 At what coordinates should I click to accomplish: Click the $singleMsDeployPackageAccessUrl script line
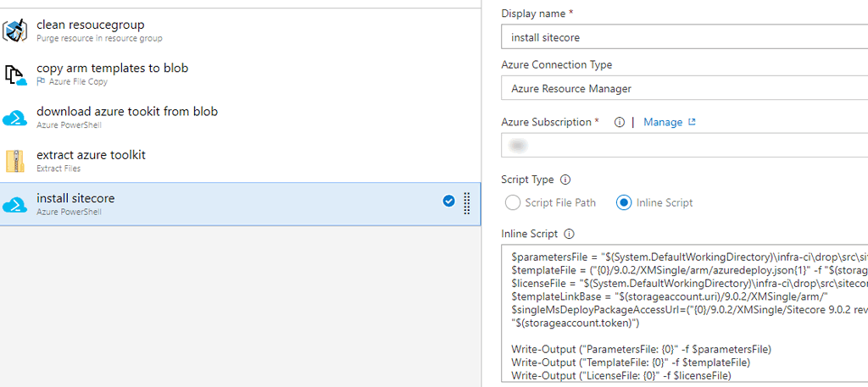coord(689,311)
